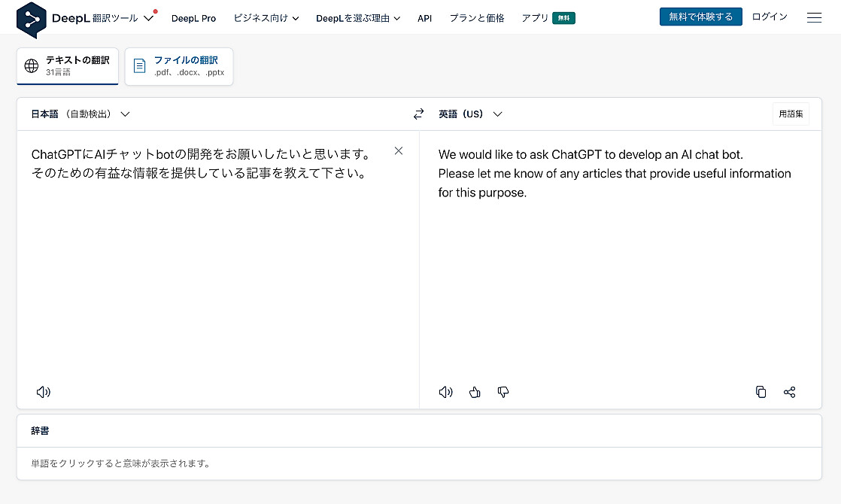Click the 辞書 section header
The image size is (841, 504).
40,430
